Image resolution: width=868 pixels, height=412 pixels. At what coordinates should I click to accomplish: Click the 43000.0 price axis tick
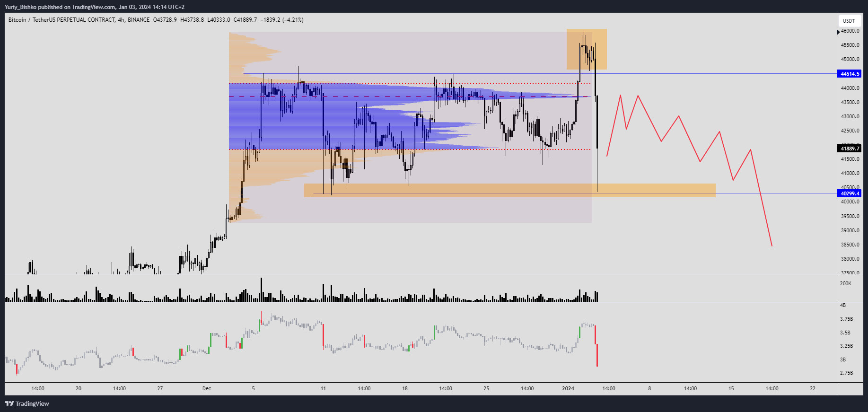click(850, 117)
